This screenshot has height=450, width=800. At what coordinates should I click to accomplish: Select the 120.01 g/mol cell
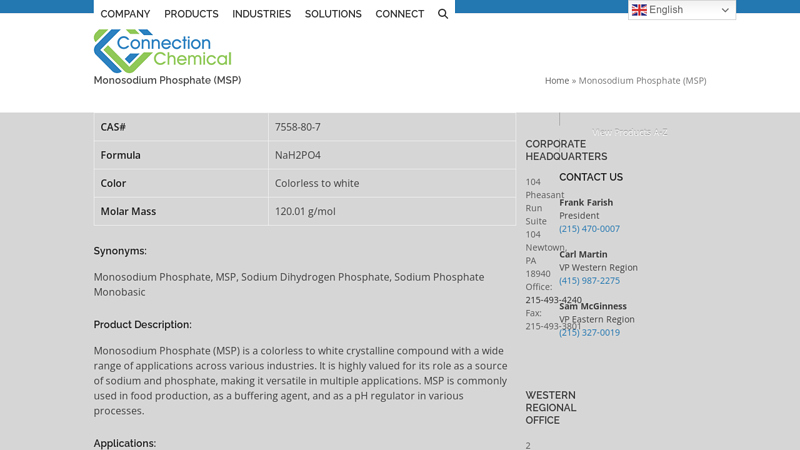click(x=392, y=211)
